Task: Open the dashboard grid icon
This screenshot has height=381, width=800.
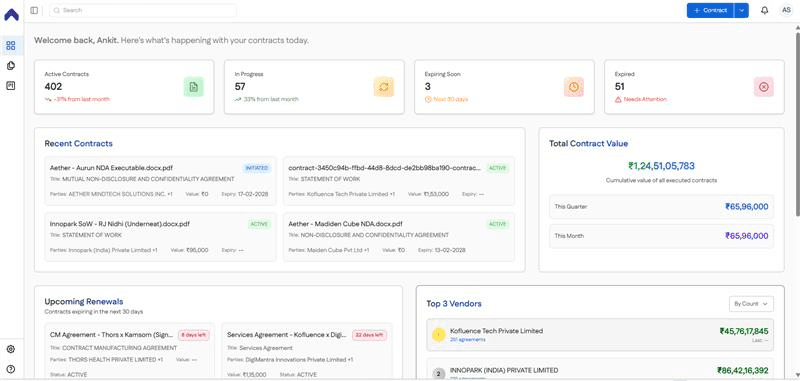Action: [11, 45]
